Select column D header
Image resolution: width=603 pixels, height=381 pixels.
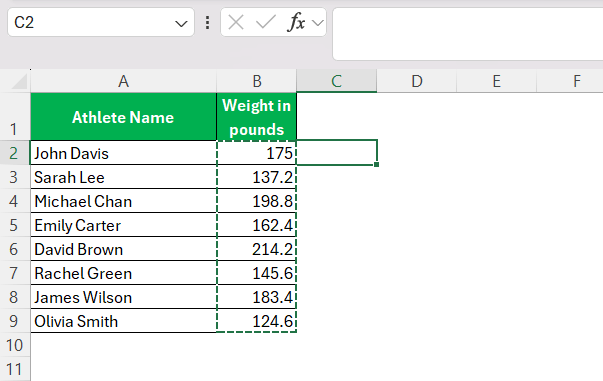416,81
